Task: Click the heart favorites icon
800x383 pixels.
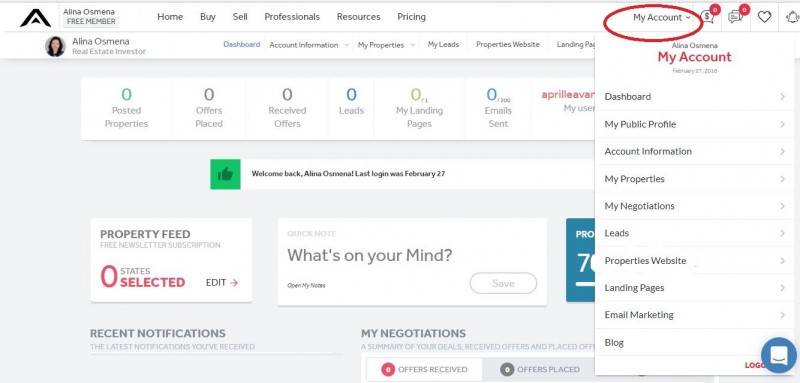Action: tap(764, 17)
